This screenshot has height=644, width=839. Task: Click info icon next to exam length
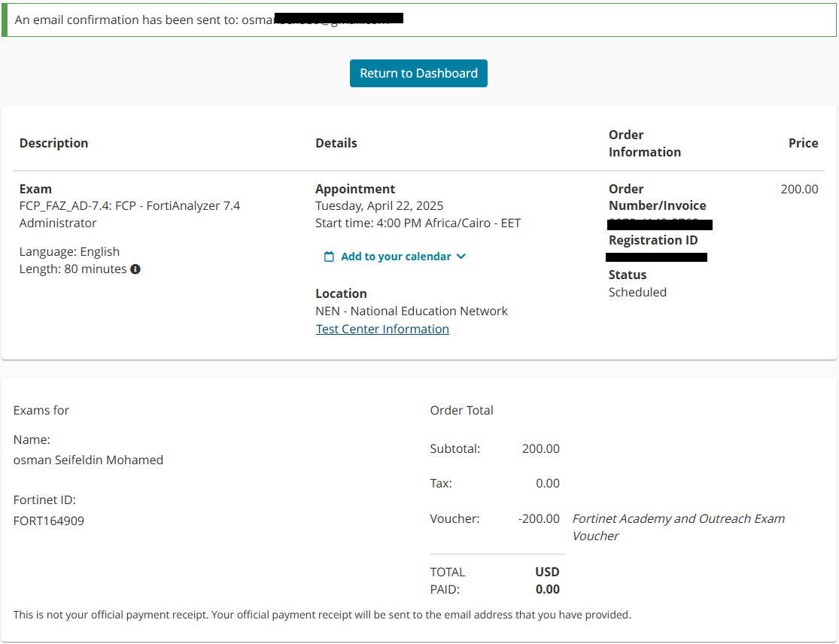coord(135,269)
